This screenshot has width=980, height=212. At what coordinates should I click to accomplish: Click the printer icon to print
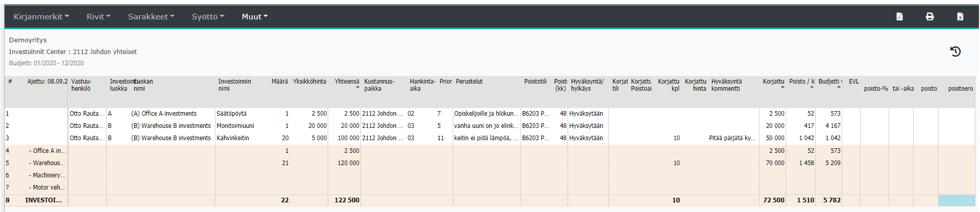click(x=929, y=17)
